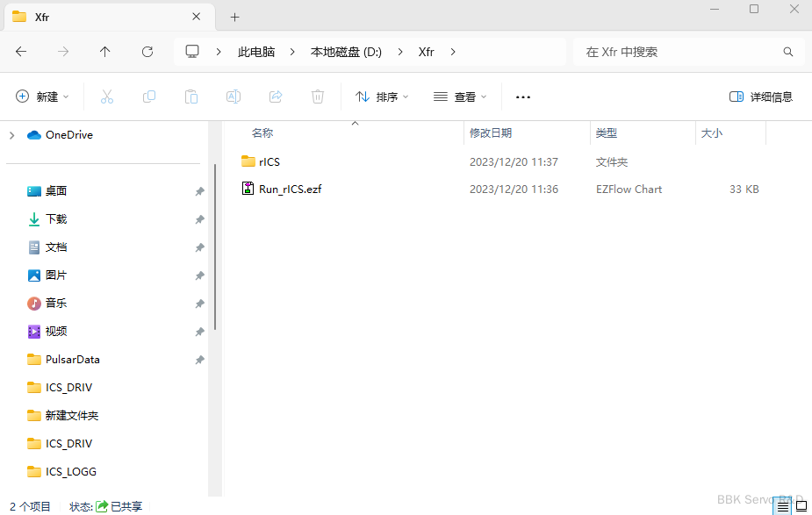Click the Share icon in toolbar

(x=276, y=97)
